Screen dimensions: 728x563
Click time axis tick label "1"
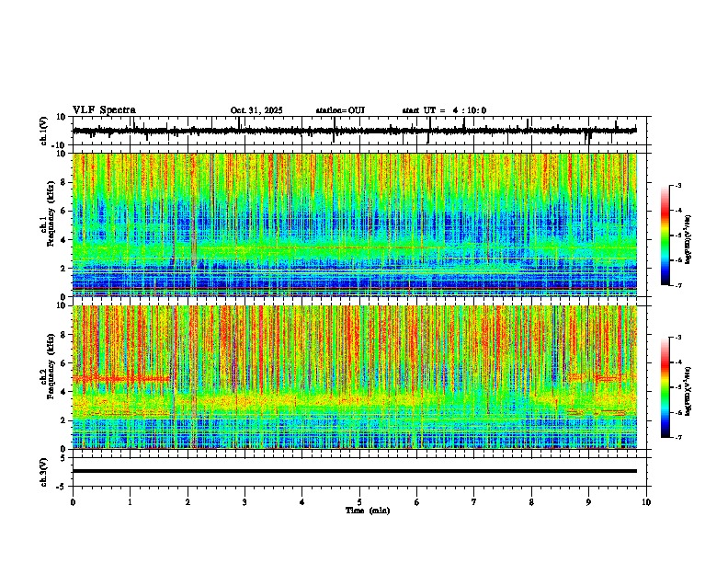pos(130,502)
